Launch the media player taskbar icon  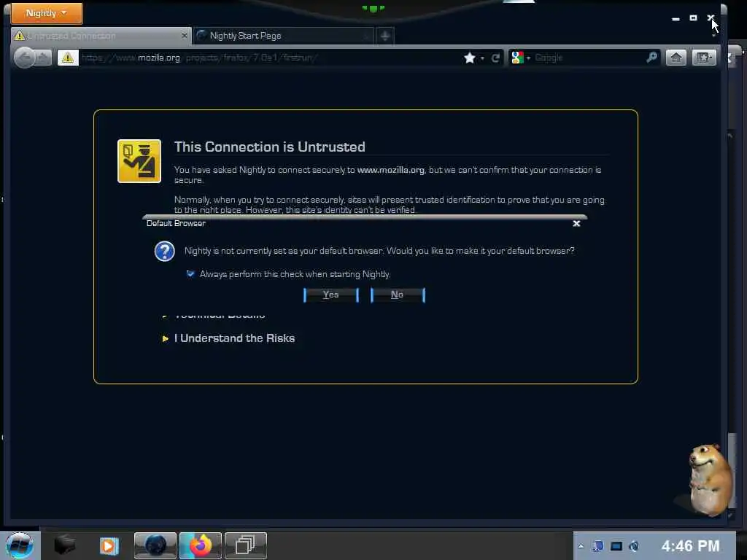[x=109, y=545]
